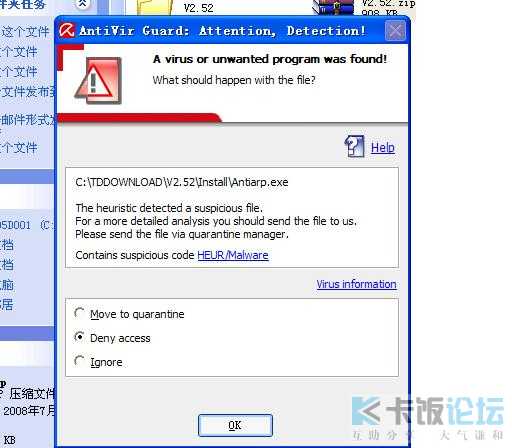Screen dimensions: 512x448
Task: Click the Antiarp.exe file path text
Action: coord(182,182)
